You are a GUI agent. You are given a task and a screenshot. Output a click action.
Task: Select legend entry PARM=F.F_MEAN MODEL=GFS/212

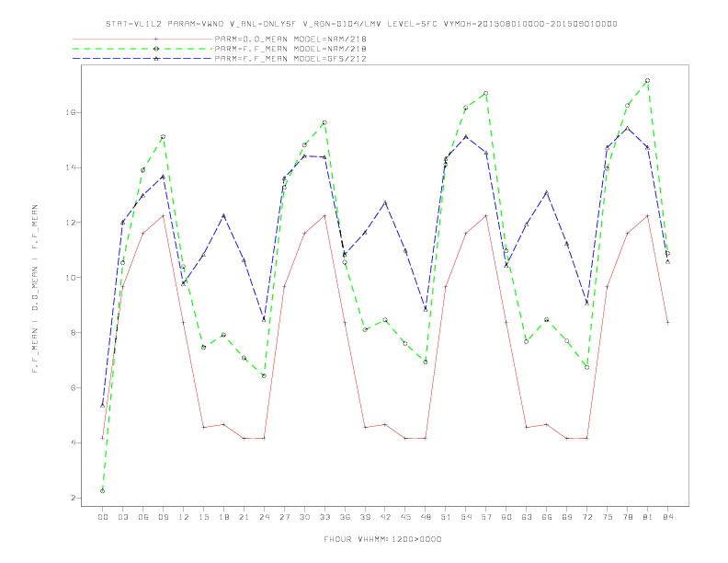point(290,59)
